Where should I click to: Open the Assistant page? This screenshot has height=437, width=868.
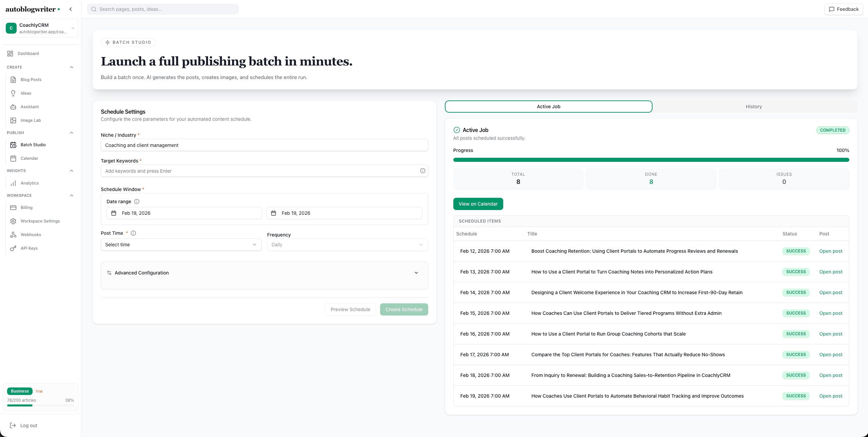click(30, 107)
